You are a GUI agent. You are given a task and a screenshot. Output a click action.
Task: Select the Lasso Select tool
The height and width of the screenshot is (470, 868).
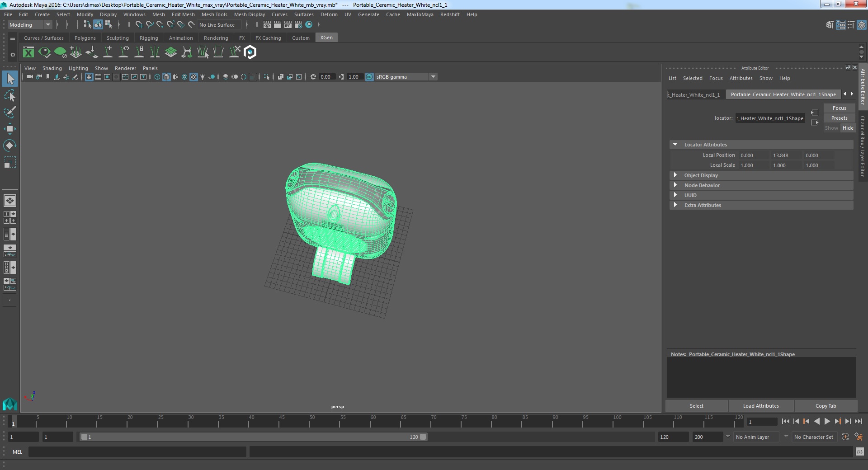10,96
